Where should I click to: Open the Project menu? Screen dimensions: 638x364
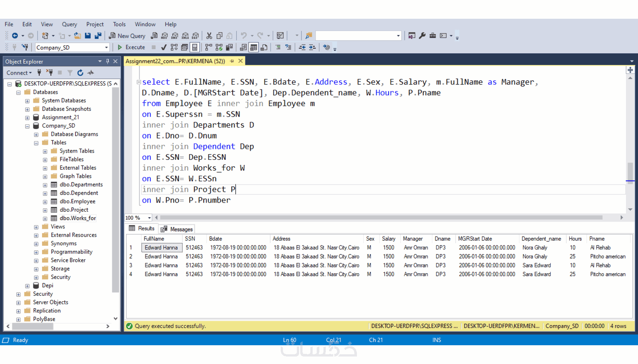pos(95,24)
